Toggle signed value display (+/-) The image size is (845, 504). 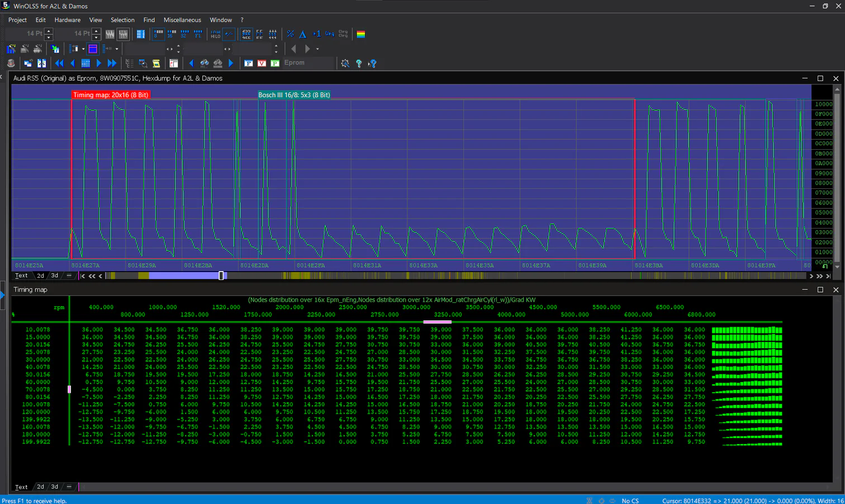tap(229, 34)
